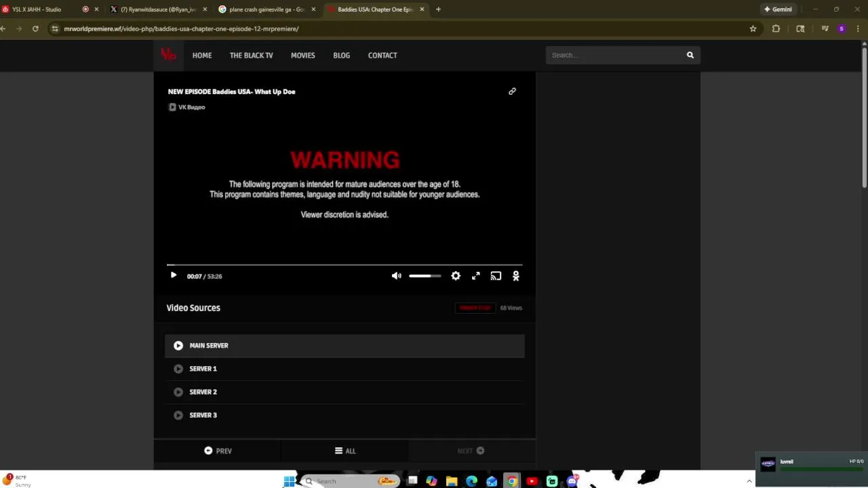Open MOVIES menu item

(x=302, y=56)
